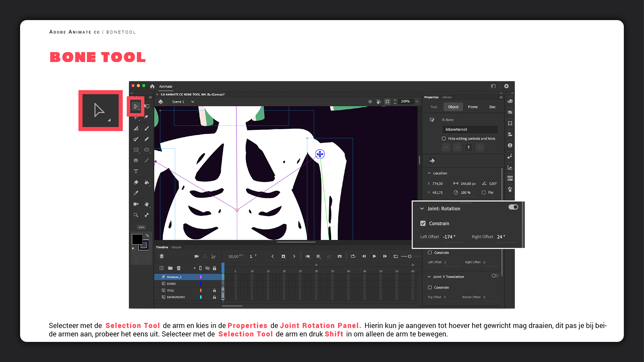Image resolution: width=644 pixels, height=362 pixels.
Task: Uncheck Constrain under Joint: Rotation
Action: [x=423, y=224]
